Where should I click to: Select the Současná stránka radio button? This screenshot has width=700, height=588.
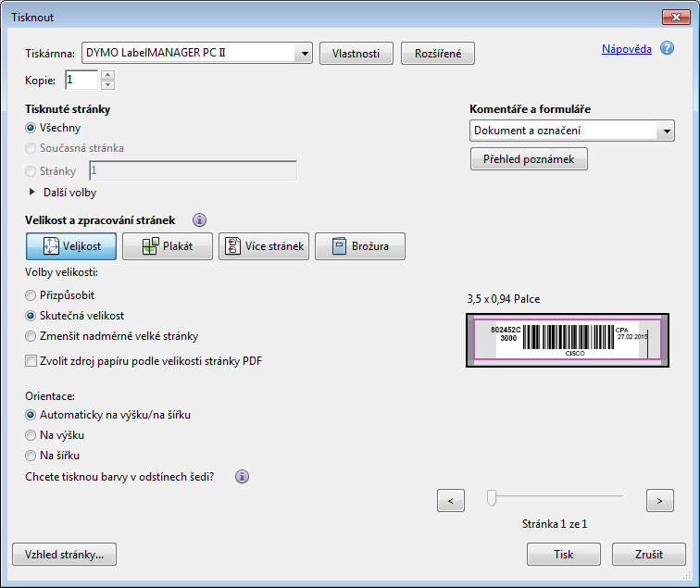(31, 148)
